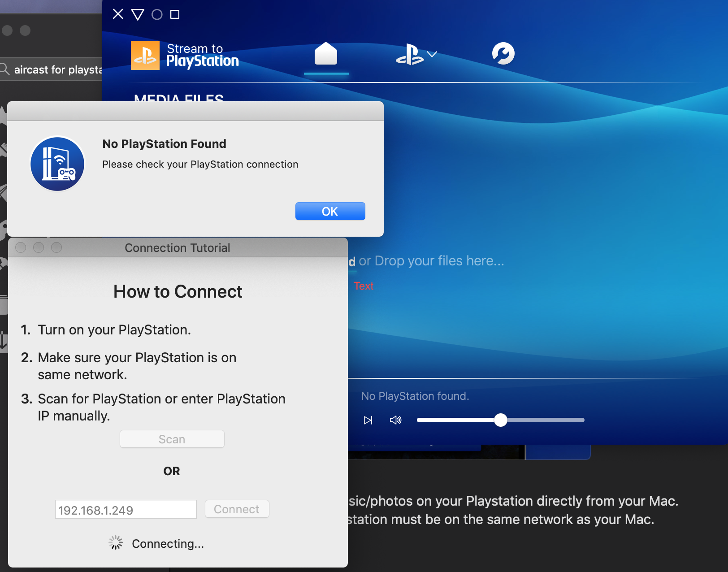Screen dimensions: 728x572
Task: Click the 'How to Connect' heading
Action: pyautogui.click(x=178, y=292)
